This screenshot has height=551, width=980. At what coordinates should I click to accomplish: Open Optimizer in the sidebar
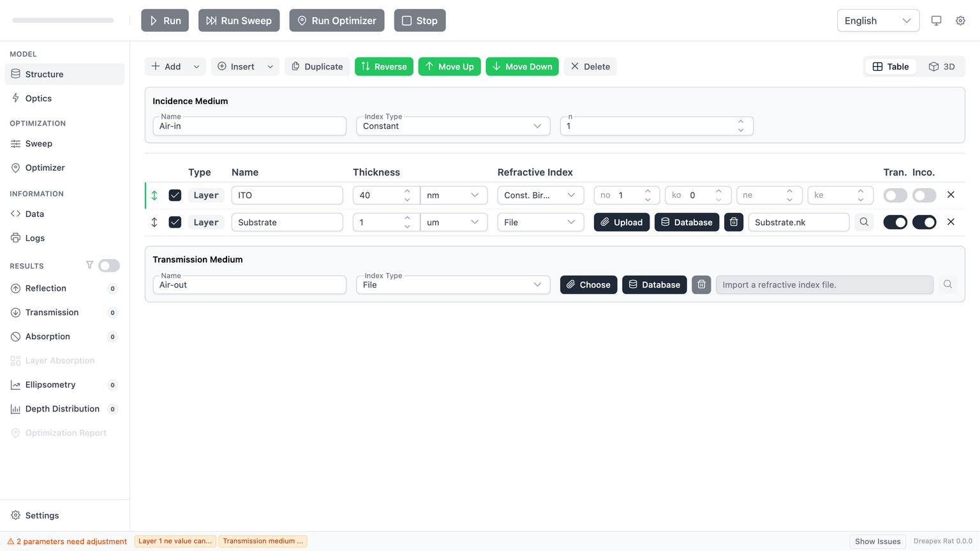45,168
